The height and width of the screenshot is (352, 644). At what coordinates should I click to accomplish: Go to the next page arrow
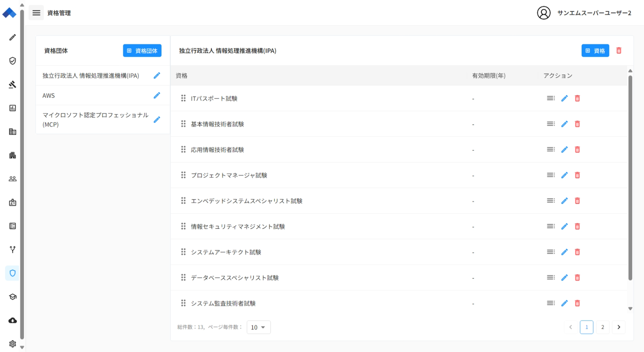(619, 327)
